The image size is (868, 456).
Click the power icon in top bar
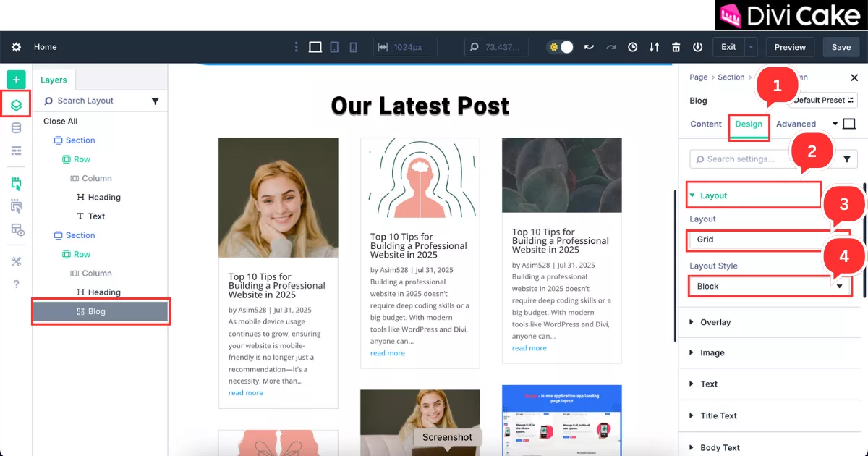tap(697, 47)
